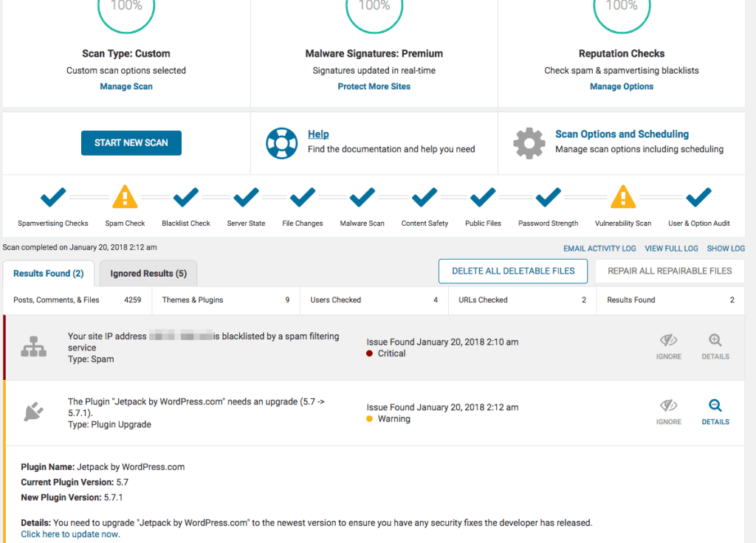
Task: Click Repair All Repairable Files button
Action: coord(670,271)
